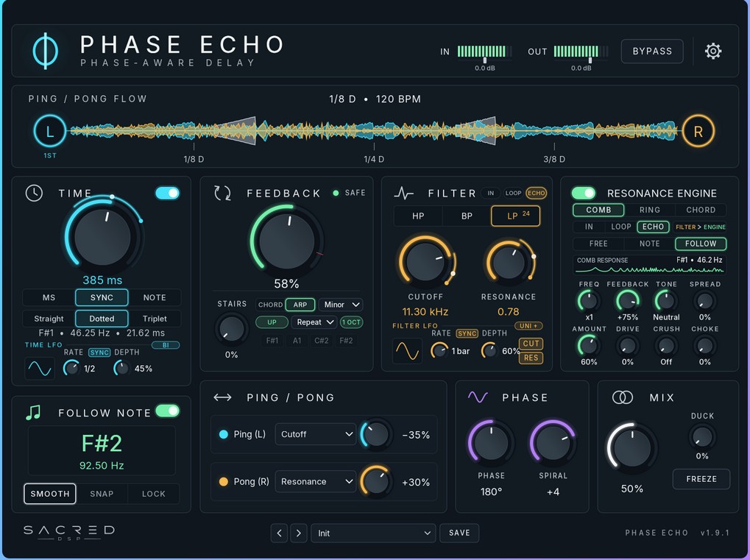Toggle Filter LFO CUT target

[x=531, y=344]
